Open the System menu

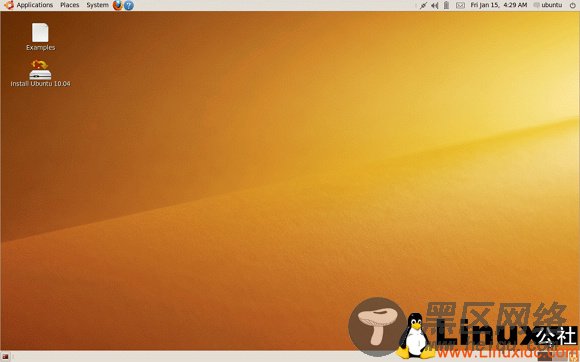coord(97,5)
